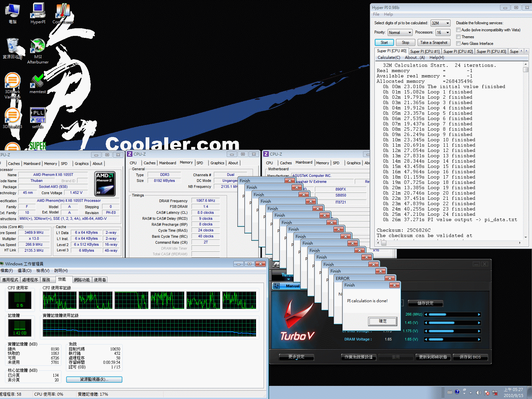Adjust the 1.45 V voltage slider

click(x=452, y=323)
